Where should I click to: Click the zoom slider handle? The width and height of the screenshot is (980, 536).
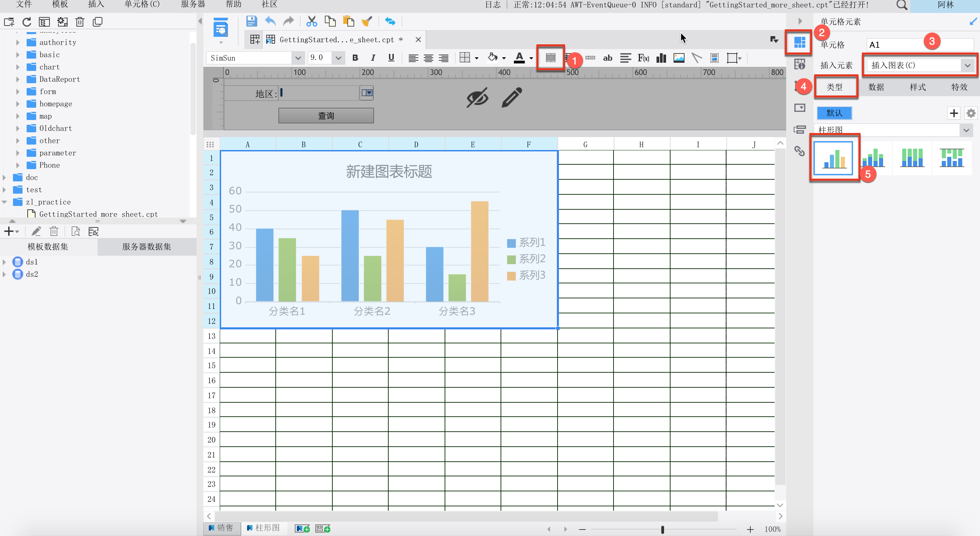coord(662,529)
